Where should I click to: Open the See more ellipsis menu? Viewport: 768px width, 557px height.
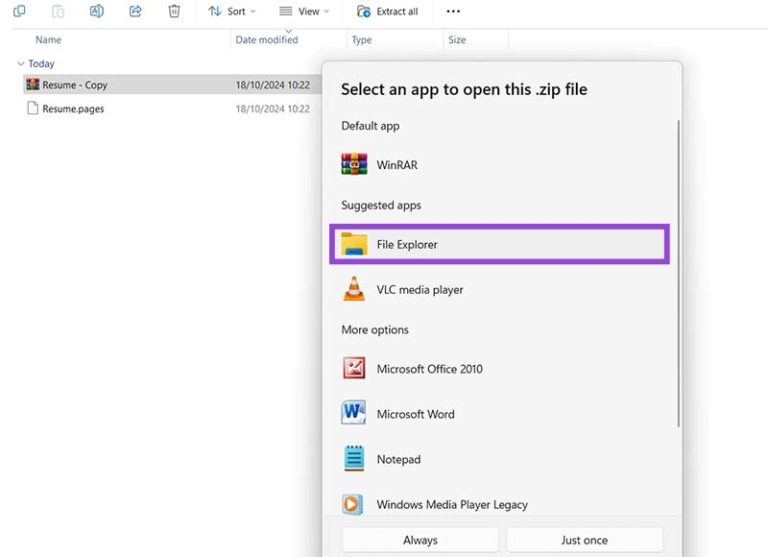(453, 11)
